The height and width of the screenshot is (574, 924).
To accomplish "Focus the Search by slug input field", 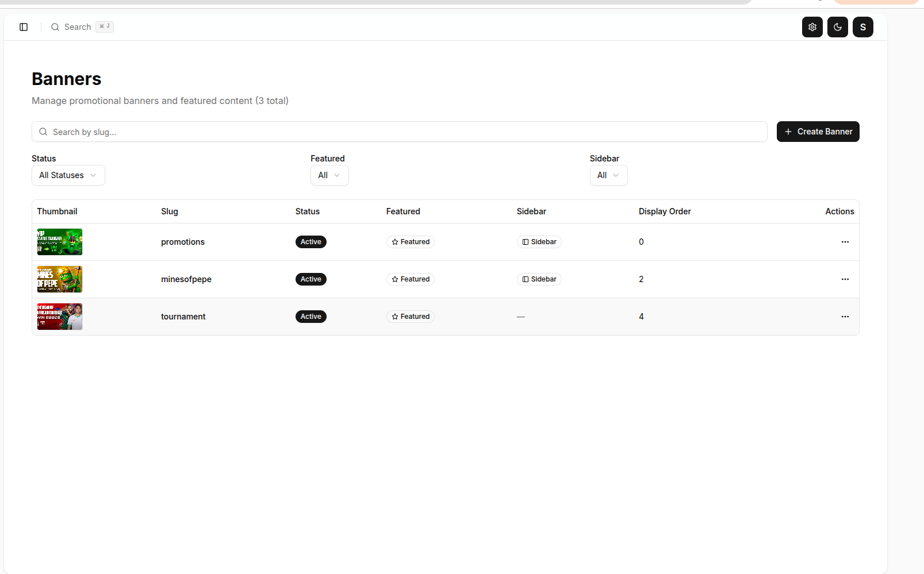I will point(399,132).
